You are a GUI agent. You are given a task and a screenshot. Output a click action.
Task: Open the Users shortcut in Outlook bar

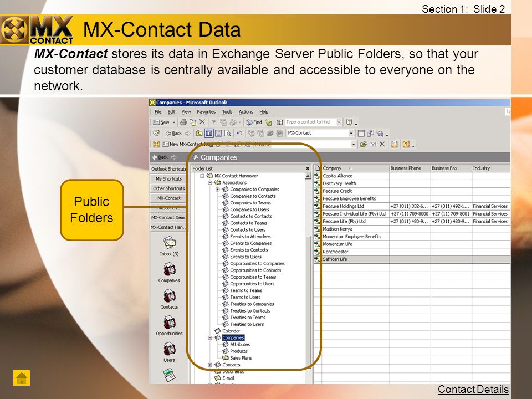(169, 349)
